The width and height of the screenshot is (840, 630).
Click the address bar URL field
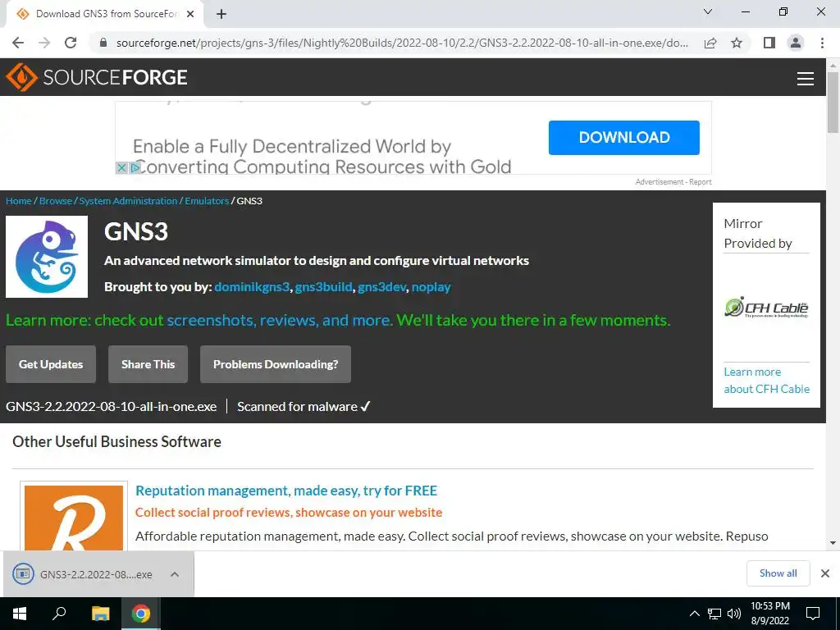click(402, 43)
